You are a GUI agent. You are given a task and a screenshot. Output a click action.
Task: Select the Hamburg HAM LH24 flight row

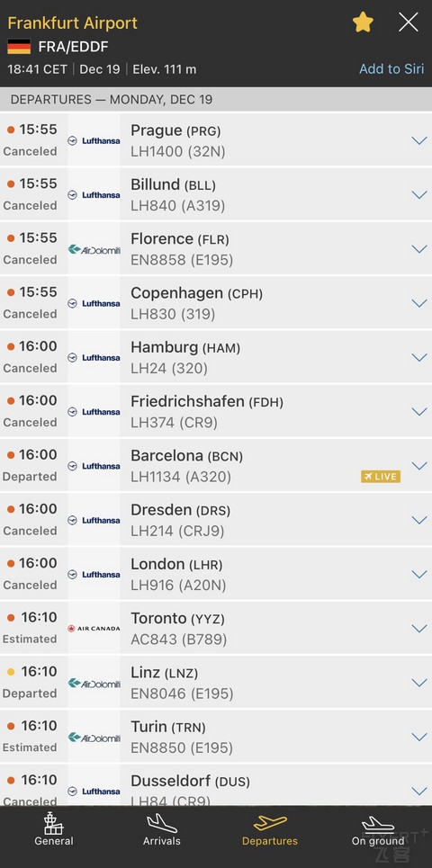click(x=216, y=357)
